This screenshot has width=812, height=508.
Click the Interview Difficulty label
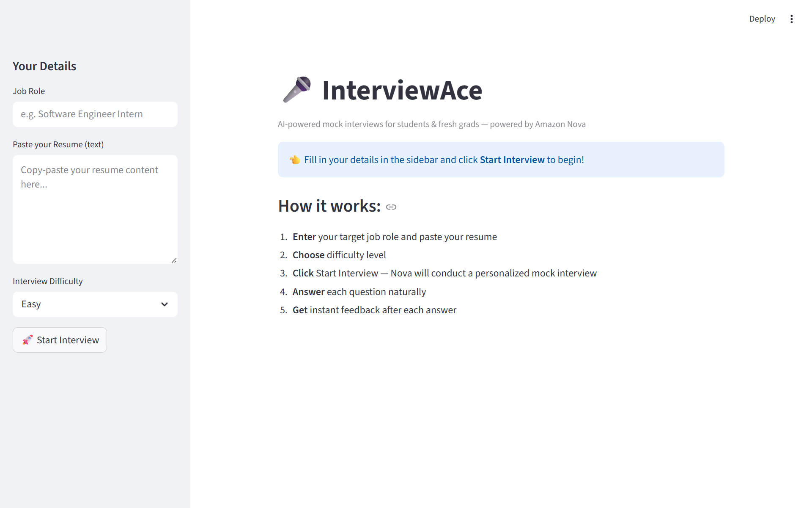click(48, 281)
